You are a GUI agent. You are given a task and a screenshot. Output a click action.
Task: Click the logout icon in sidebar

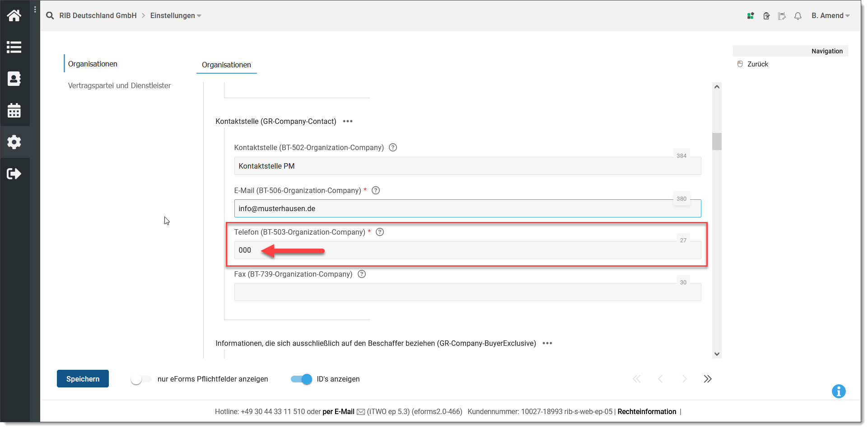pyautogui.click(x=14, y=174)
